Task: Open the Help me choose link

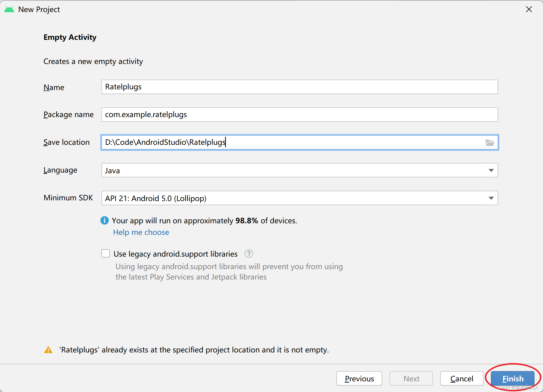Action: (141, 232)
